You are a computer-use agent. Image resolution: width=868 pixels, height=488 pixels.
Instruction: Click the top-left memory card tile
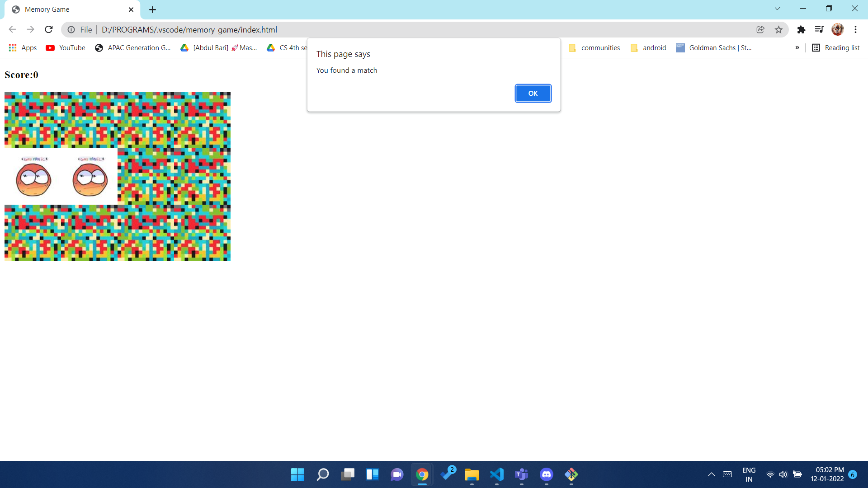click(33, 120)
